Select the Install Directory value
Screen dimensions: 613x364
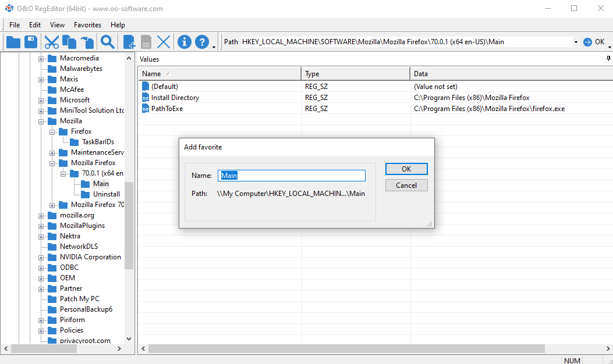[375, 98]
